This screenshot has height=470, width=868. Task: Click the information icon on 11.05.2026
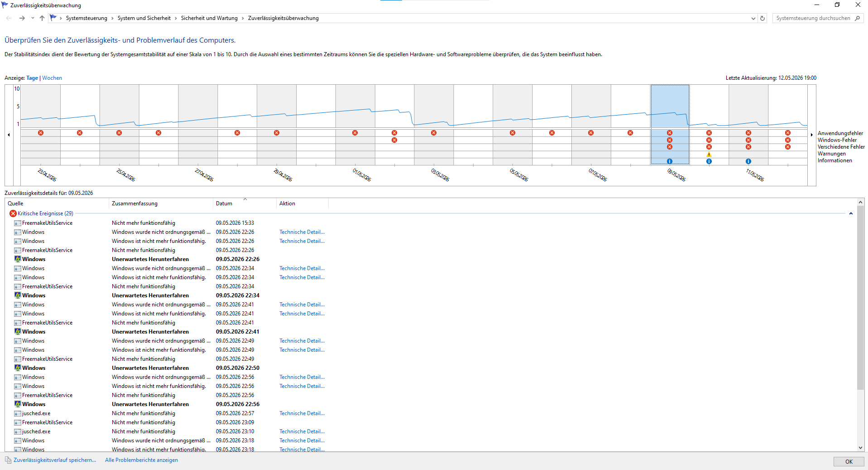coord(748,161)
